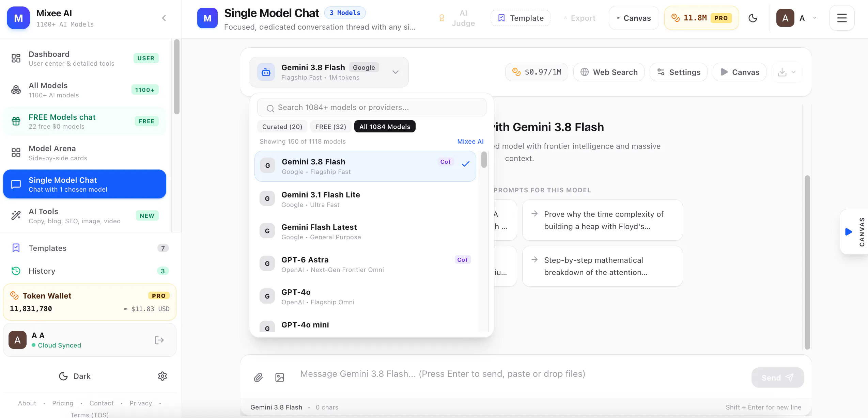Viewport: 868px width, 418px height.
Task: Open the hamburger menu icon
Action: tap(842, 18)
